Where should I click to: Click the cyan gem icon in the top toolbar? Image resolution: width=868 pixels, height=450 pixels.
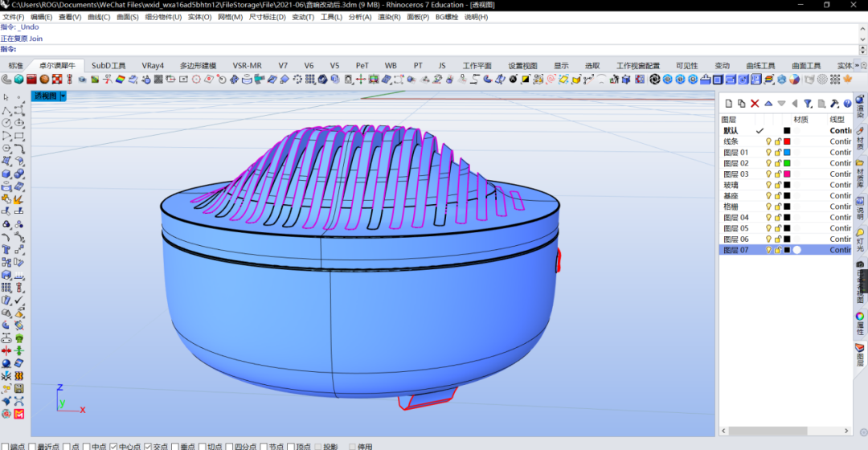point(18,79)
